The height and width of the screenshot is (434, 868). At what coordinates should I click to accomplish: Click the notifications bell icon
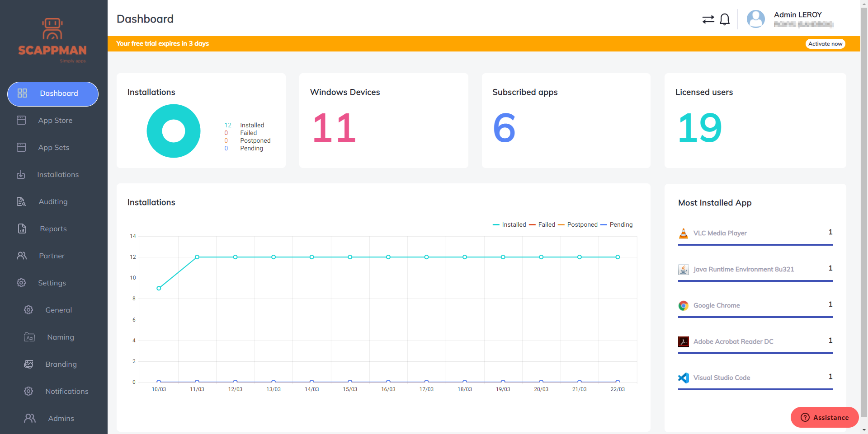click(x=725, y=19)
